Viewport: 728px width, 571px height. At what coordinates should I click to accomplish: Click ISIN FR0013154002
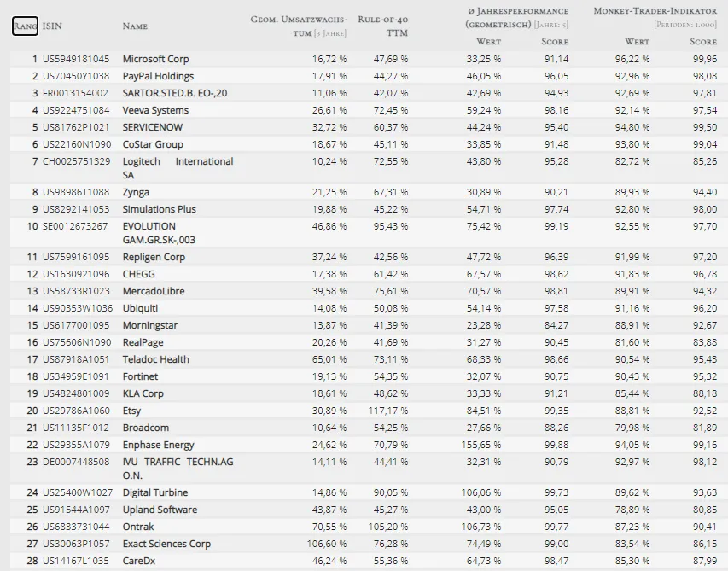[75, 93]
